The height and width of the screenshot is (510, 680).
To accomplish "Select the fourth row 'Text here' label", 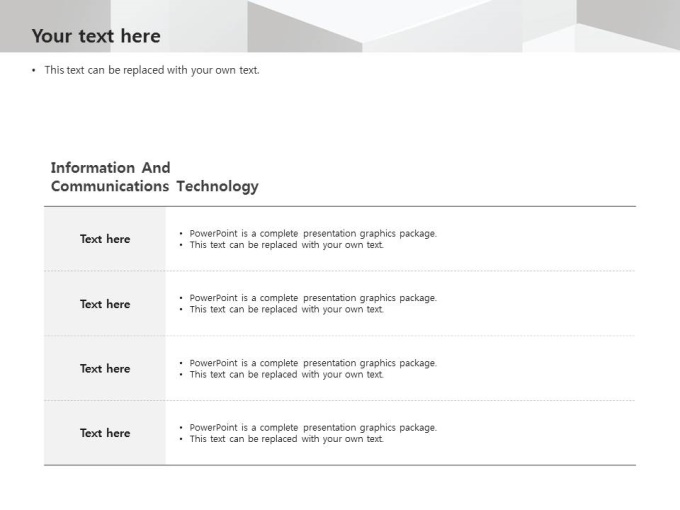I will (105, 433).
